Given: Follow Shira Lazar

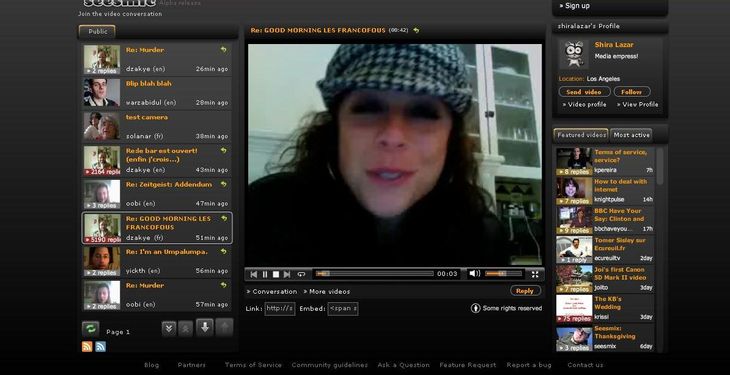Looking at the screenshot, I should tap(631, 92).
